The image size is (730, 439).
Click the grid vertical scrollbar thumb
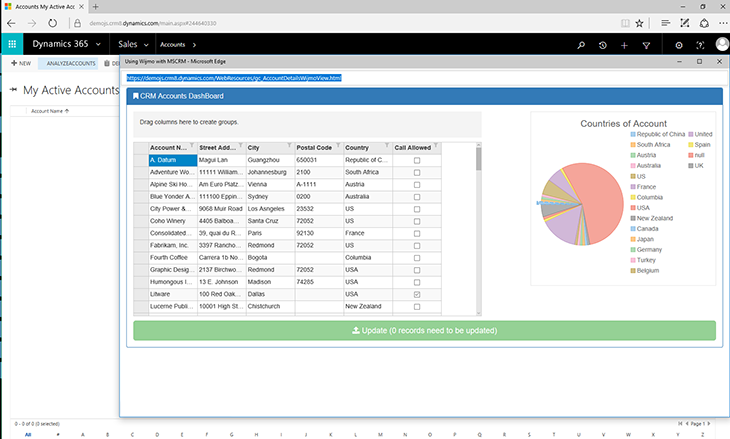479,159
